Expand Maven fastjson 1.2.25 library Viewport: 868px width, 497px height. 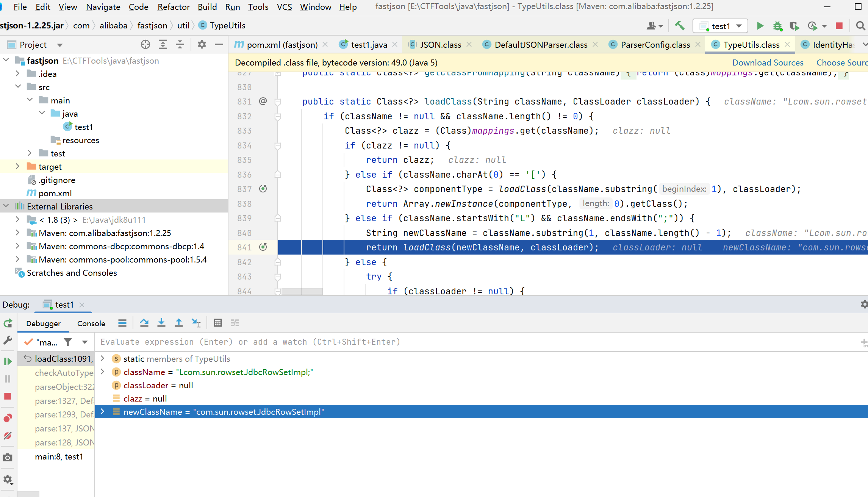(x=17, y=233)
